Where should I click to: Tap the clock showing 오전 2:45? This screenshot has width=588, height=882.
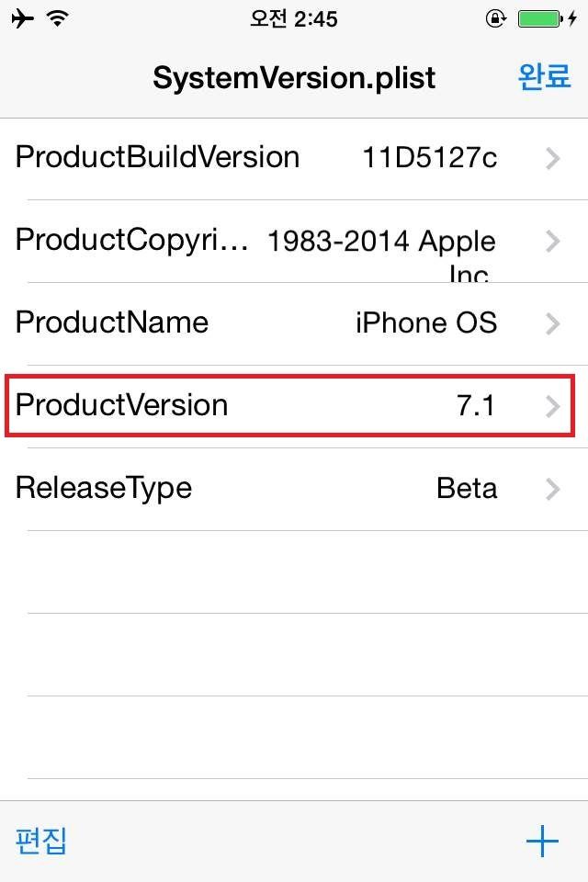coord(293,19)
